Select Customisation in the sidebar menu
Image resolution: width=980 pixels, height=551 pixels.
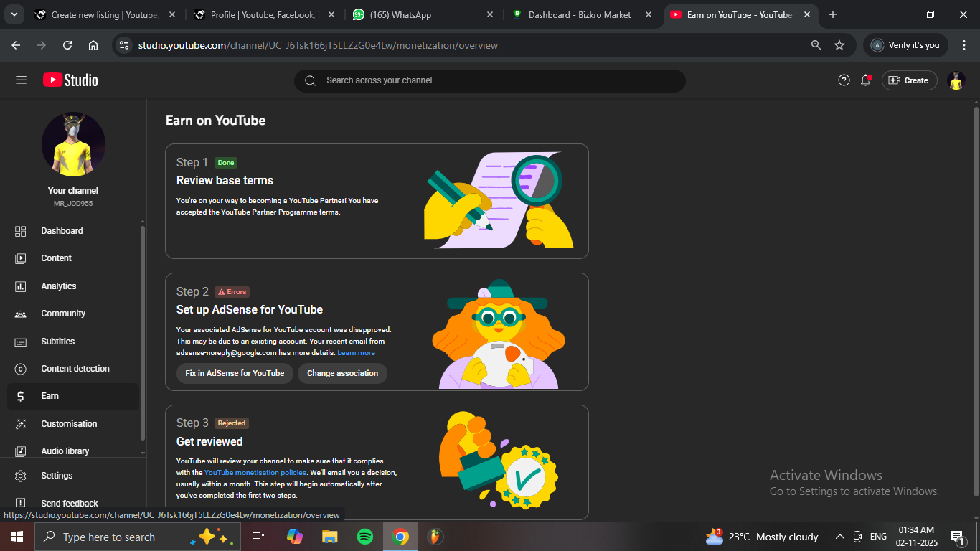[x=69, y=424]
